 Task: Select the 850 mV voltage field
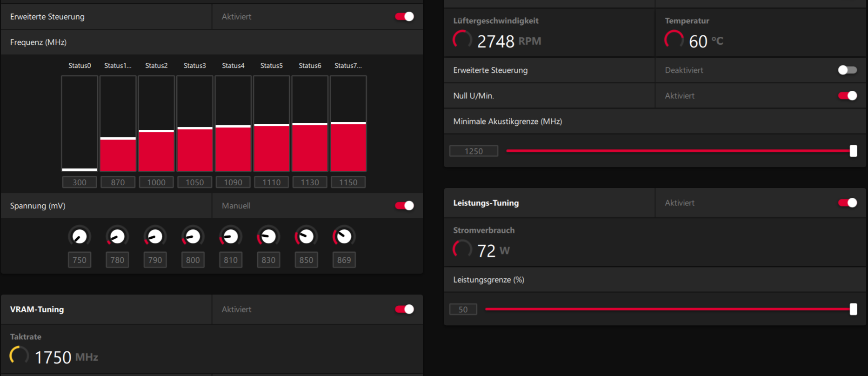(306, 260)
